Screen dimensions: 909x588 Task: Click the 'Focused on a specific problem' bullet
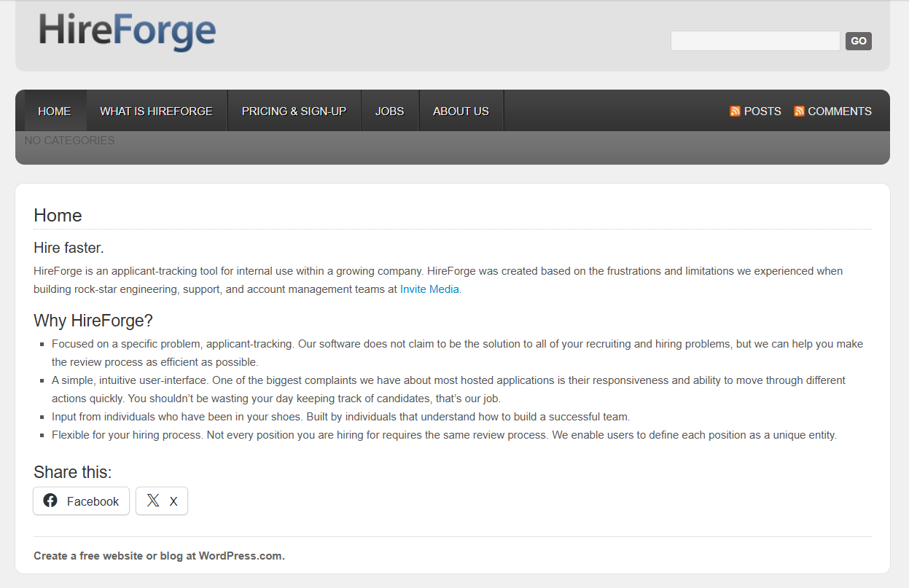[x=457, y=353]
